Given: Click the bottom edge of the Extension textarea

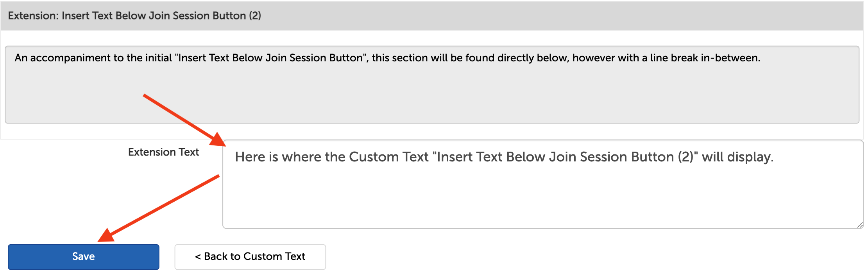Looking at the screenshot, I should [542, 228].
